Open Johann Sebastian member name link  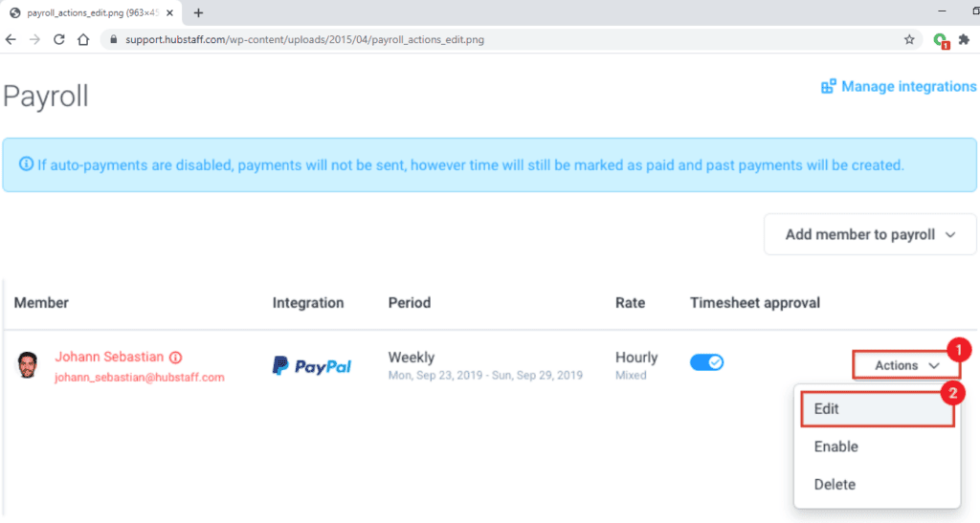(x=109, y=357)
